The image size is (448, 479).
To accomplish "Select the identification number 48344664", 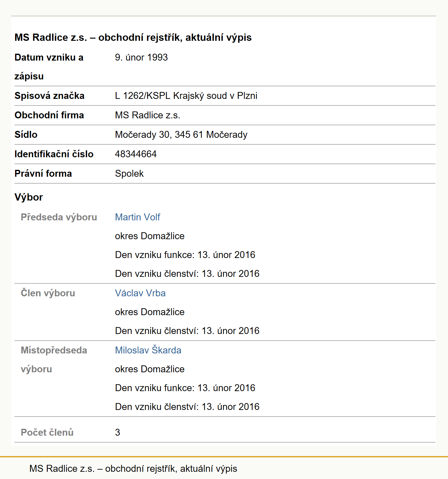I will click(x=136, y=154).
